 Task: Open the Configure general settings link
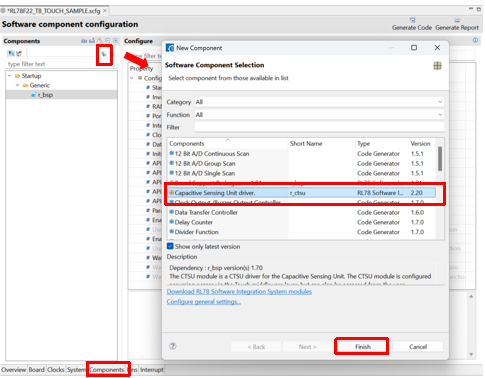click(x=204, y=302)
